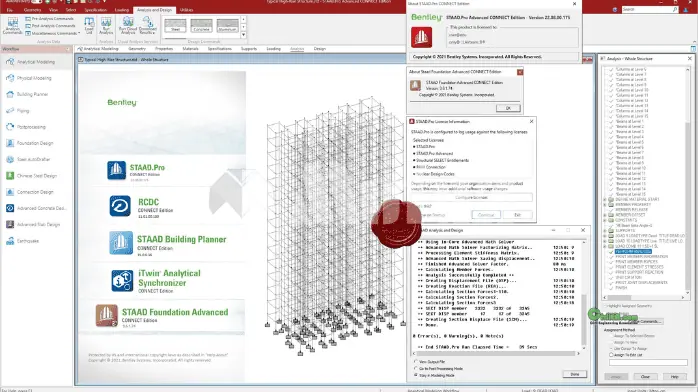Click Help in the Analysis panel
698x392 pixels.
click(674, 376)
